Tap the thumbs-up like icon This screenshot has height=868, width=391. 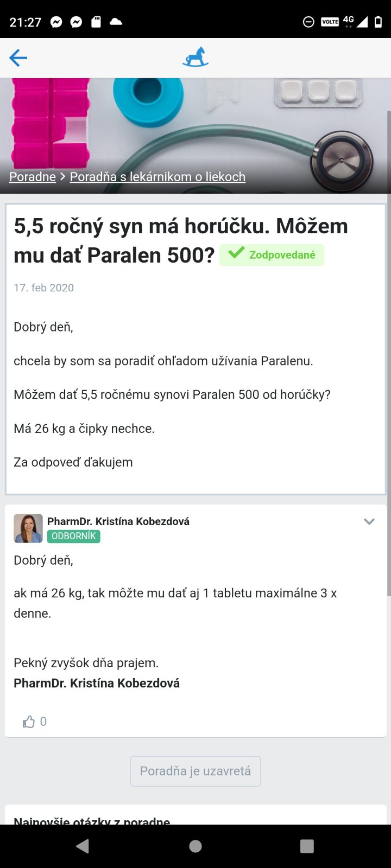29,722
